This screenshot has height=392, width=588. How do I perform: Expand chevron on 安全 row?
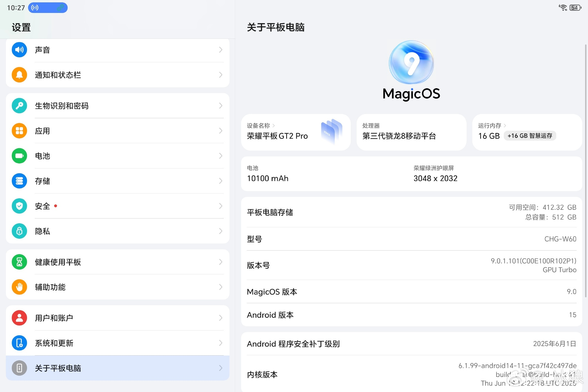pos(220,206)
